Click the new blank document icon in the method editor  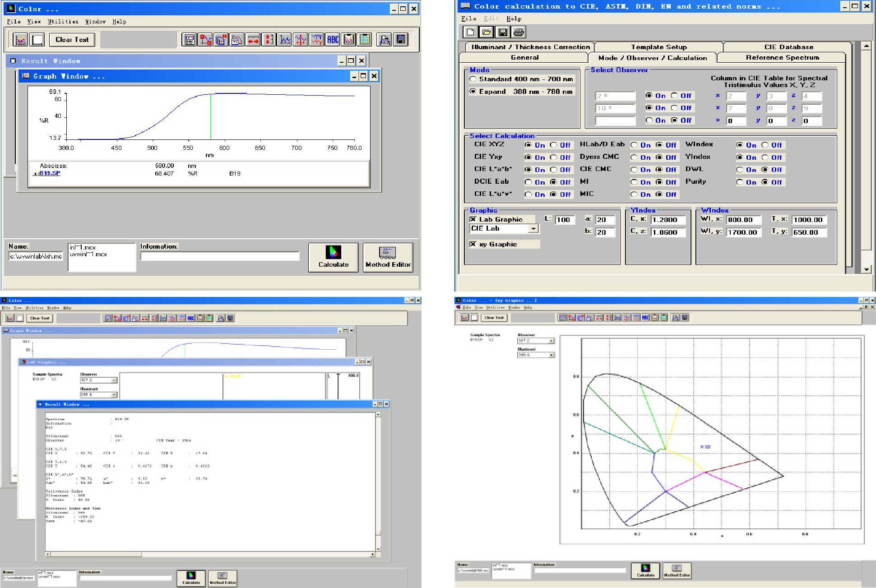(x=470, y=32)
